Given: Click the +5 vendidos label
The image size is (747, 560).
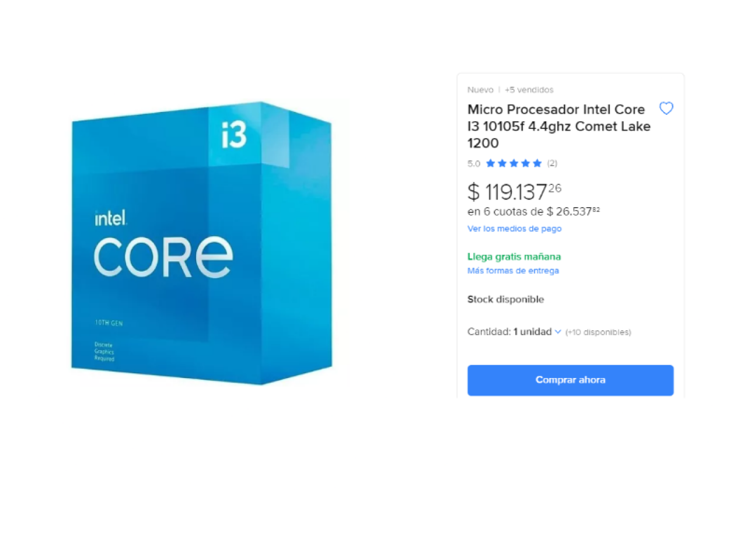Looking at the screenshot, I should tap(529, 90).
